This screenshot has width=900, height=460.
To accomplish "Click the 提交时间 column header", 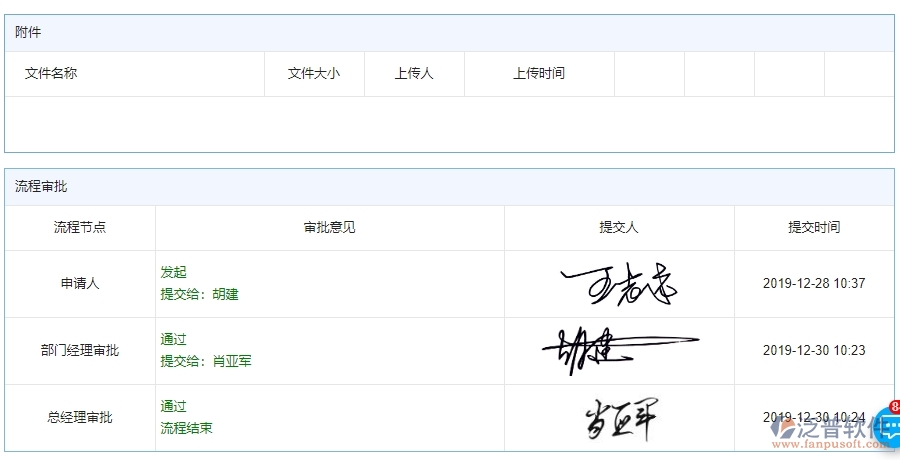I will [814, 227].
